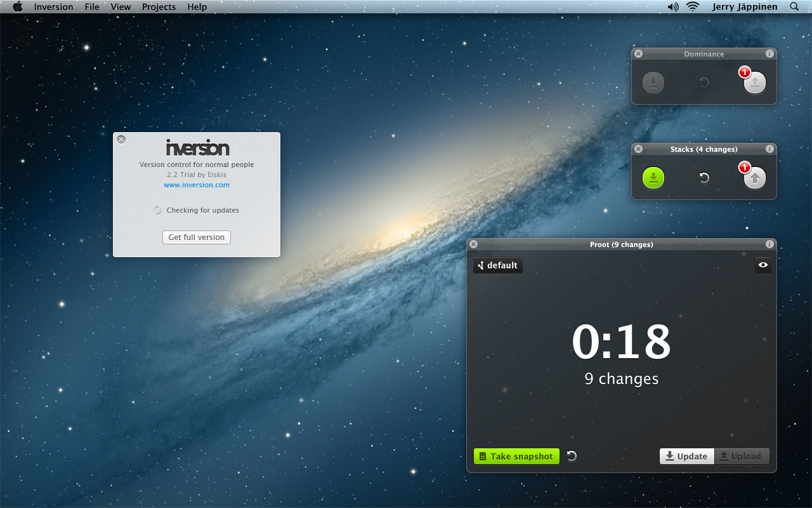Viewport: 812px width, 508px height.
Task: Click the download button in Dominance widget
Action: (x=653, y=83)
